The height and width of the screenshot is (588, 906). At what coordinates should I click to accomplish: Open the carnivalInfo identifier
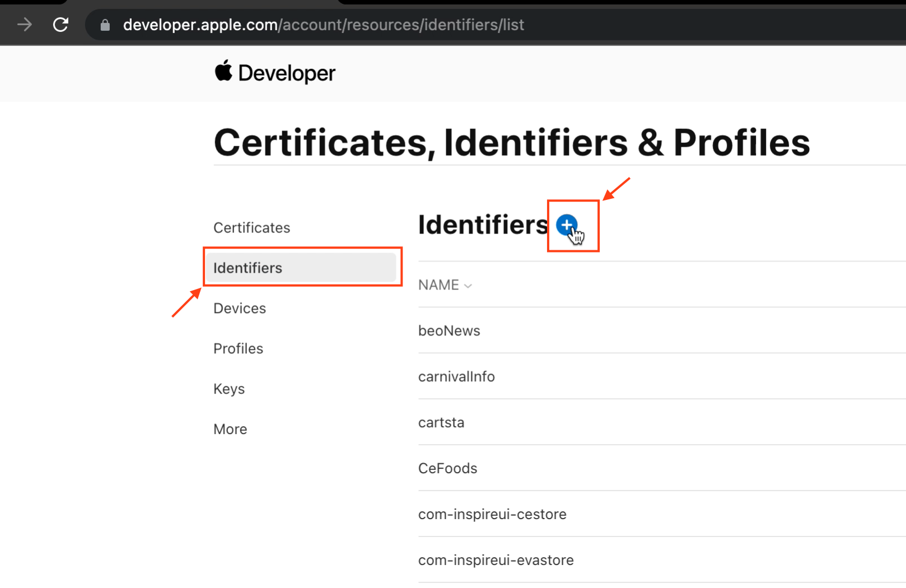click(456, 377)
